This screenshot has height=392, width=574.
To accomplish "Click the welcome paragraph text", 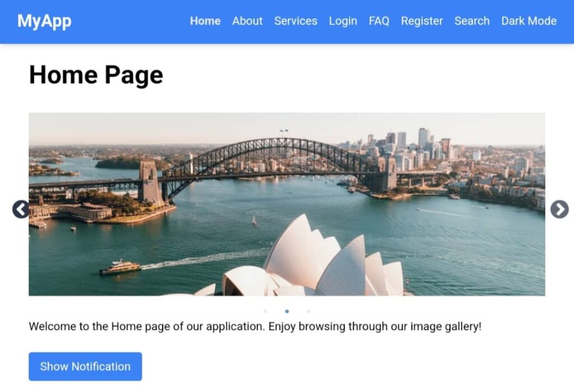I will click(x=255, y=326).
